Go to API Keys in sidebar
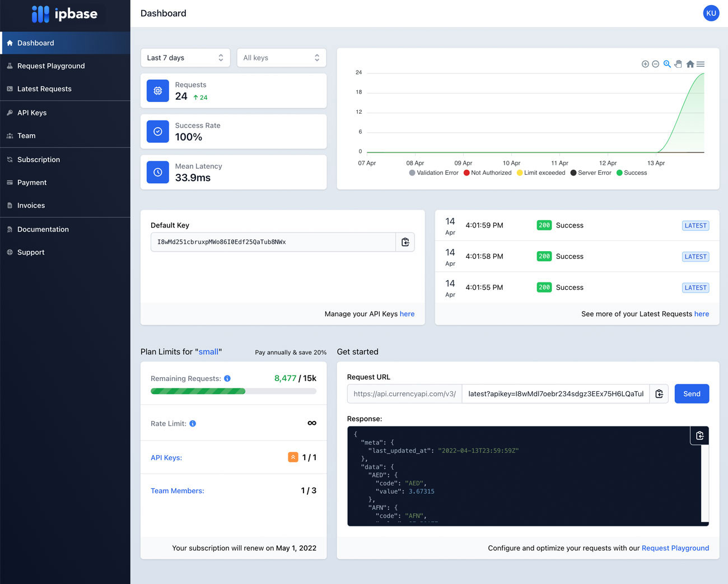Viewport: 728px width, 584px height. pyautogui.click(x=32, y=113)
